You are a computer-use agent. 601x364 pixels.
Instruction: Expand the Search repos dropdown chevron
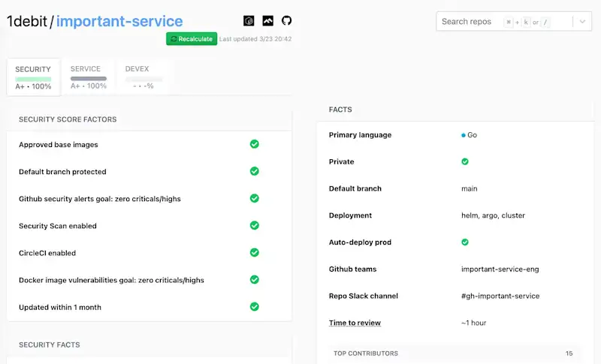(x=582, y=22)
